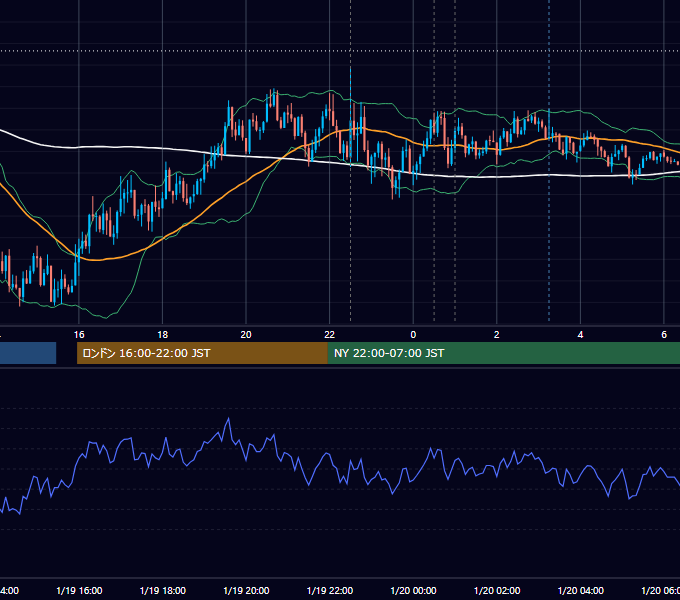Viewport: 680px width, 600px height.
Task: Click the blue session bar before ロンドン
Action: tap(28, 353)
